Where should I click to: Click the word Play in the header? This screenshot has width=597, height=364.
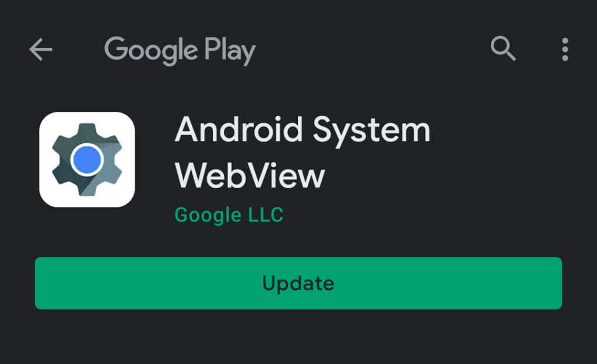230,51
